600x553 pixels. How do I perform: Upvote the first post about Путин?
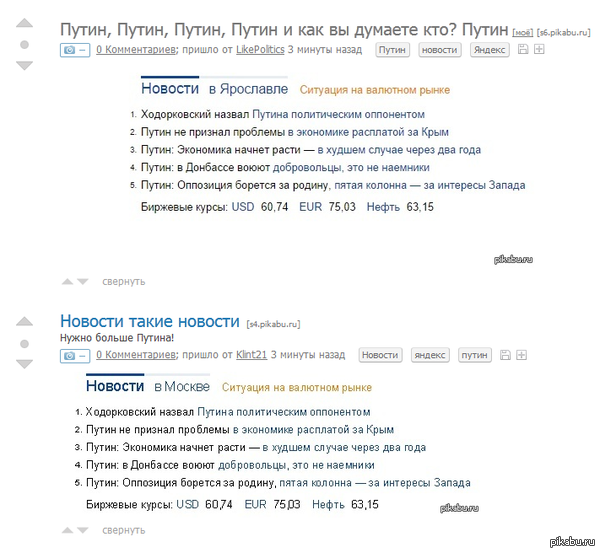[x=25, y=24]
